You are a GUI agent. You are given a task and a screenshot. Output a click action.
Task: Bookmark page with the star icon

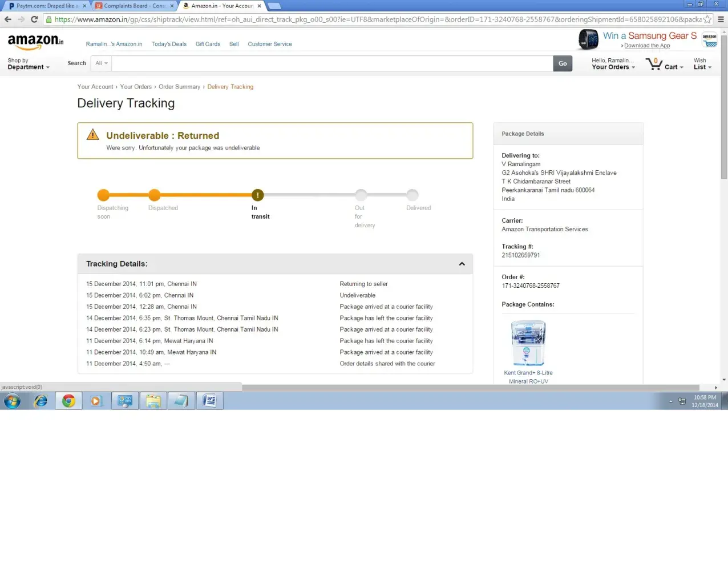[707, 19]
